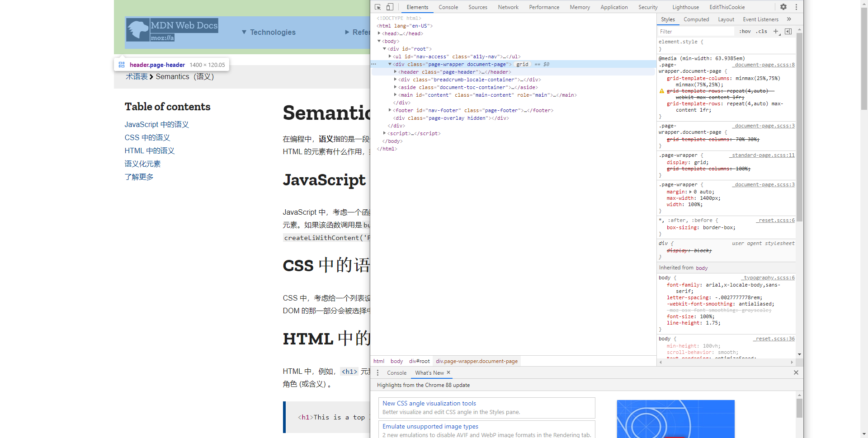Toggle the grid badge on div.page-wrapper
This screenshot has width=868, height=438.
(x=523, y=64)
